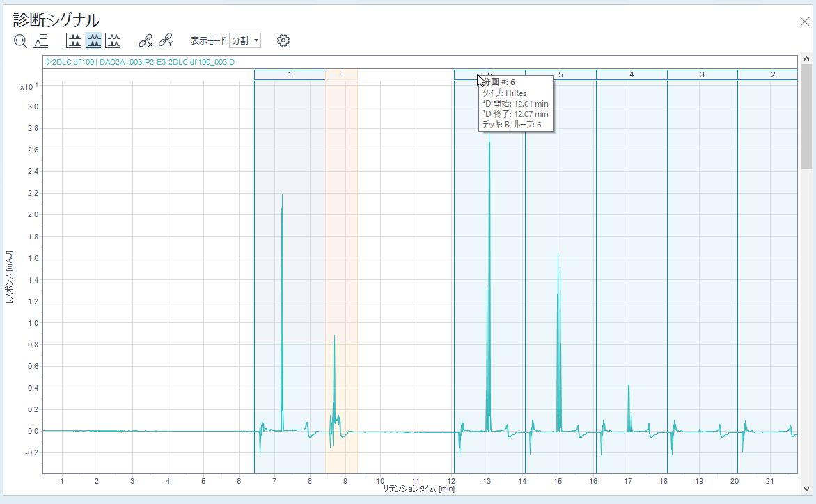Click the vertical scrollbar up arrow
816x504 pixels.
(807, 58)
